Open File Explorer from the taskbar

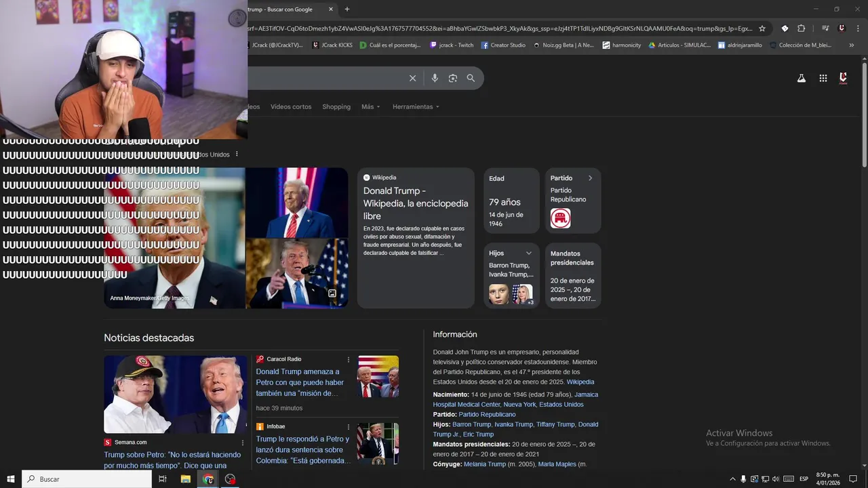185,479
